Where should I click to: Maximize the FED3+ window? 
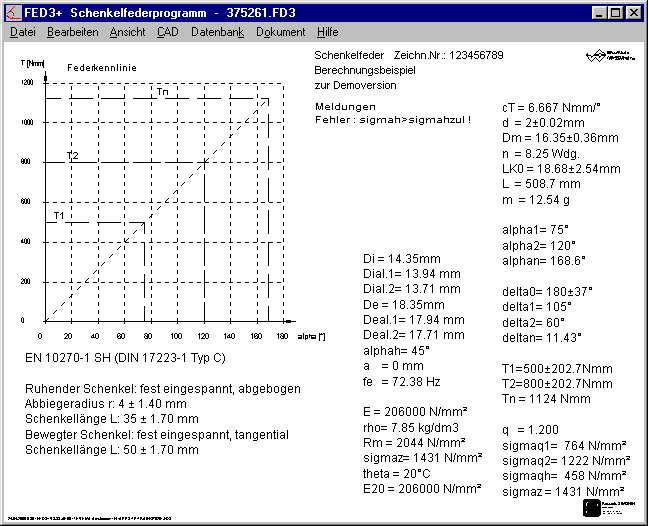point(615,13)
